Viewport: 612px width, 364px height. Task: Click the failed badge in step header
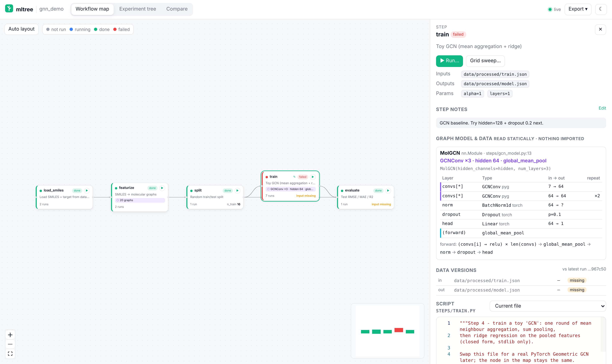[458, 34]
